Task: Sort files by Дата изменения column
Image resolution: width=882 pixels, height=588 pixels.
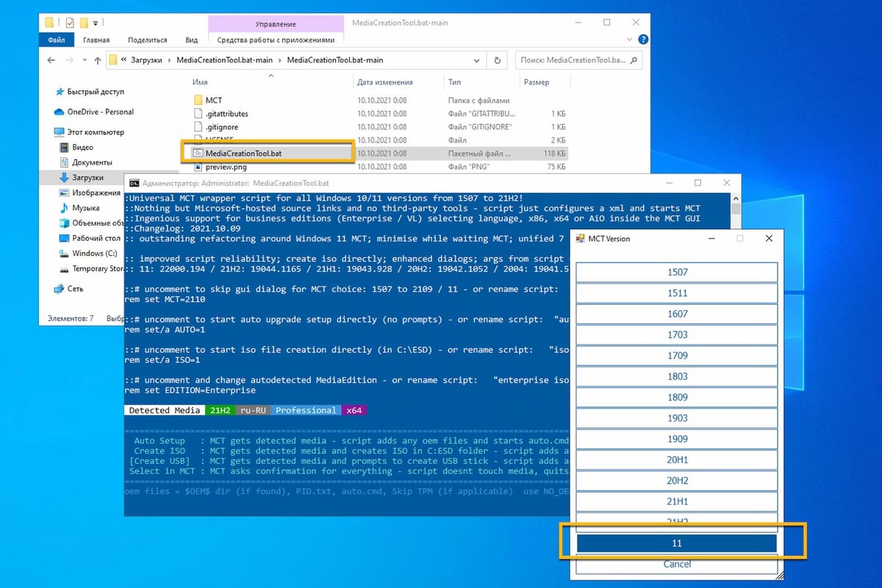Action: 385,82
